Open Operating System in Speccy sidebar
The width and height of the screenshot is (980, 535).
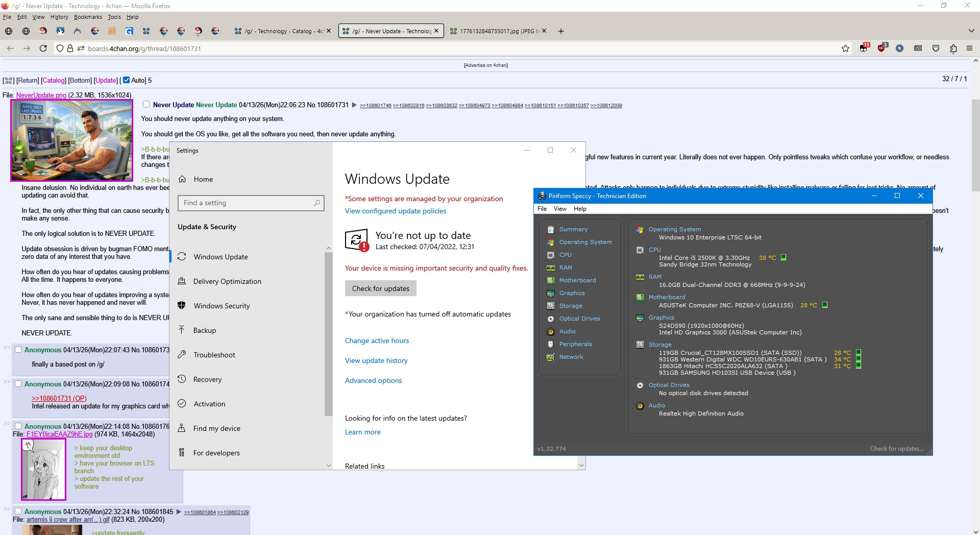click(585, 242)
